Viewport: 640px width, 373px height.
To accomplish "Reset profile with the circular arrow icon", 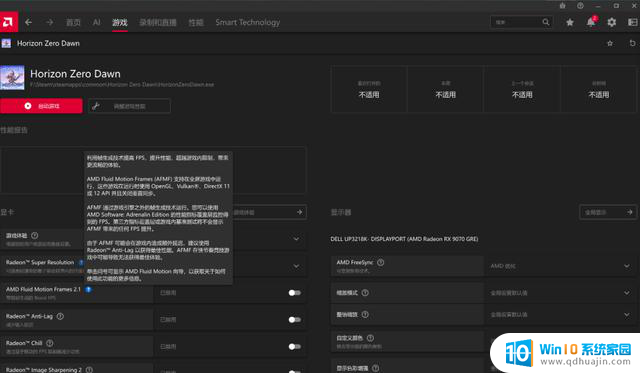I will [632, 43].
